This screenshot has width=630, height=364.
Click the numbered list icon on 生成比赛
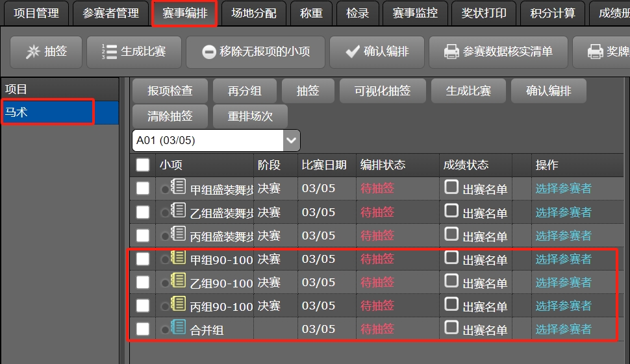tap(109, 52)
